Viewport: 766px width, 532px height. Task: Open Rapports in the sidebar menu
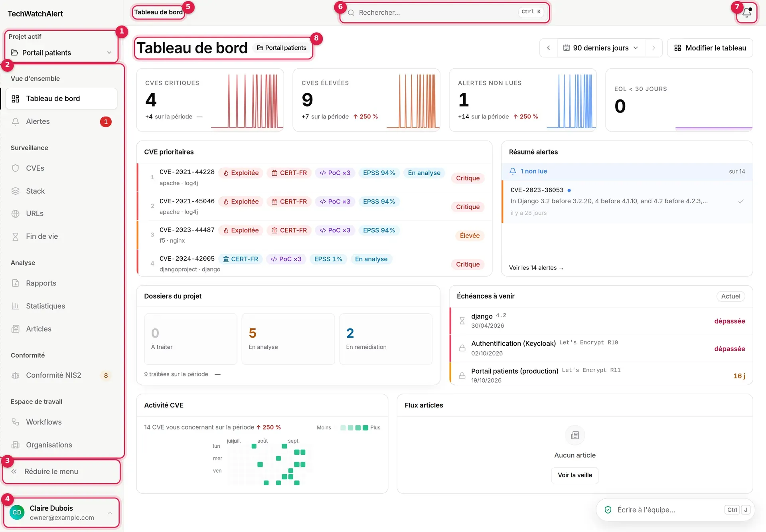coord(61,283)
